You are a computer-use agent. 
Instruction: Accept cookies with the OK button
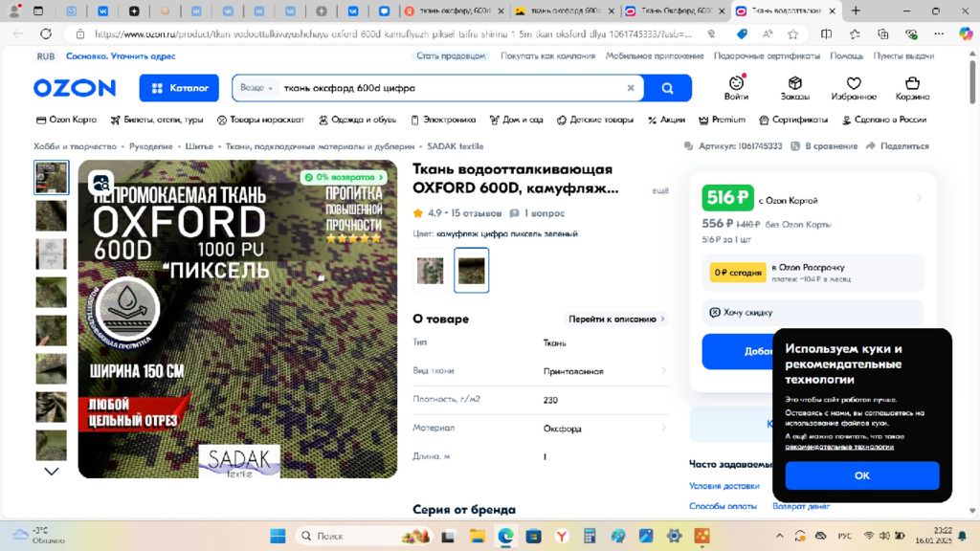861,475
